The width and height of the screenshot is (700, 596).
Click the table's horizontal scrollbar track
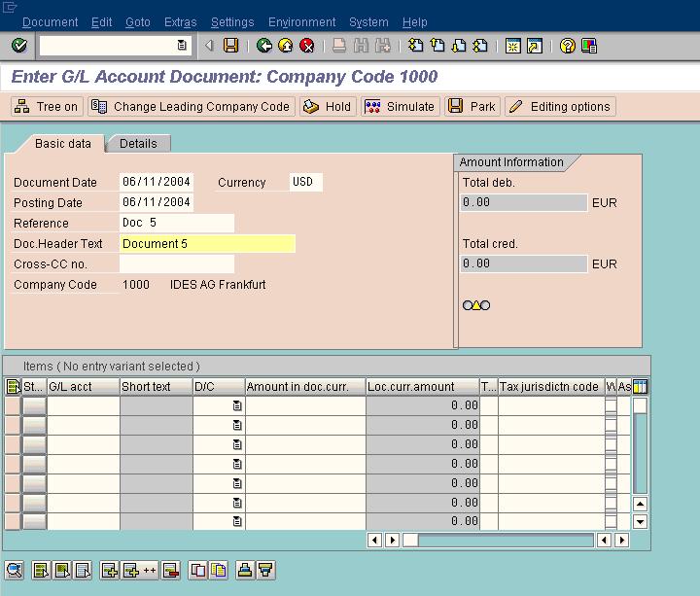[506, 541]
